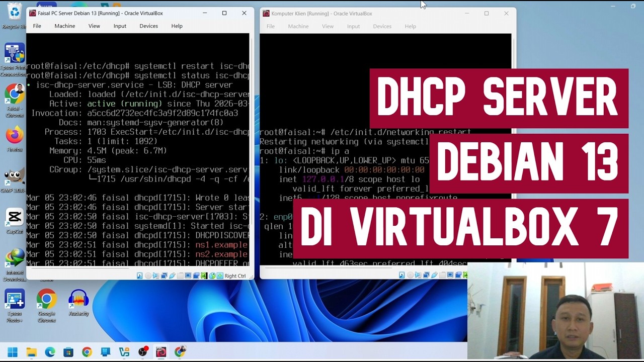Select the Audacity desktop icon

78,303
